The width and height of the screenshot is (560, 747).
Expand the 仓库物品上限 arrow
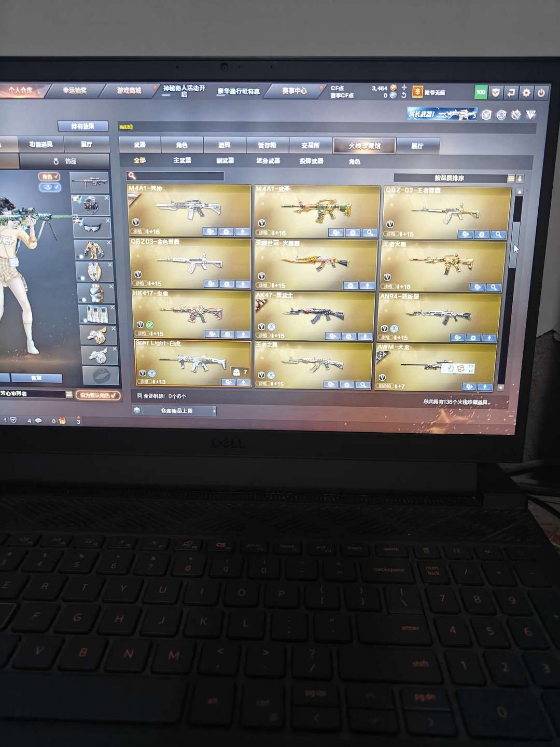214,411
